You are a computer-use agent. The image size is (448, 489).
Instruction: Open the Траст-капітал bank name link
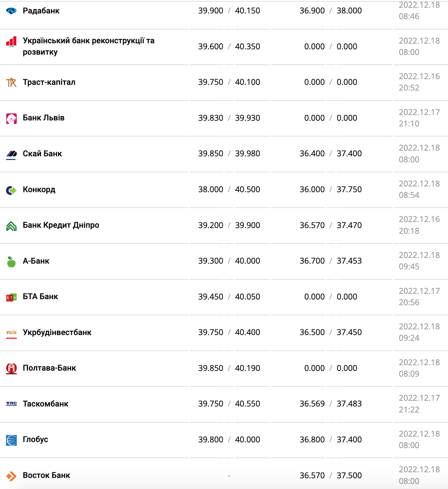tap(49, 82)
